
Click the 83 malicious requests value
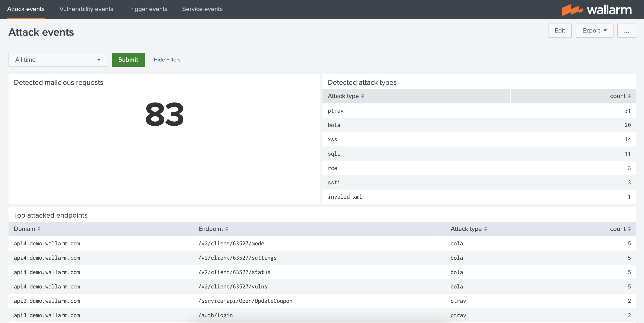164,114
